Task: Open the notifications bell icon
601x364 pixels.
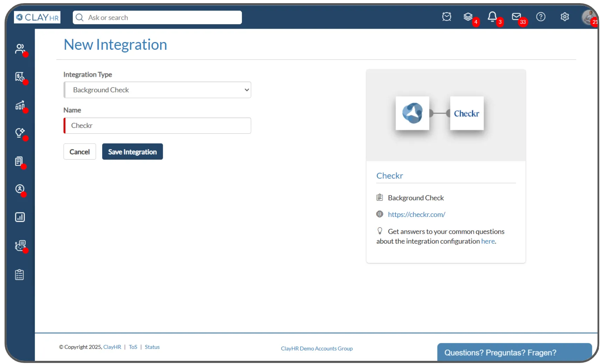Action: tap(492, 16)
